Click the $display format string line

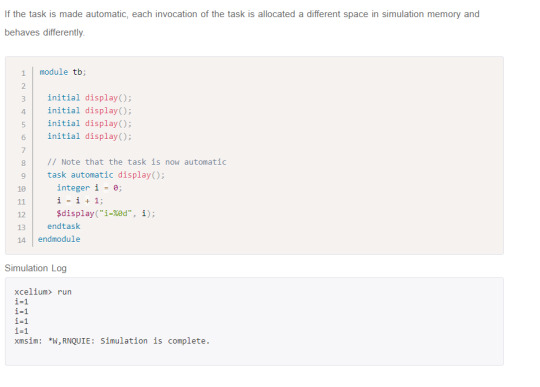106,213
